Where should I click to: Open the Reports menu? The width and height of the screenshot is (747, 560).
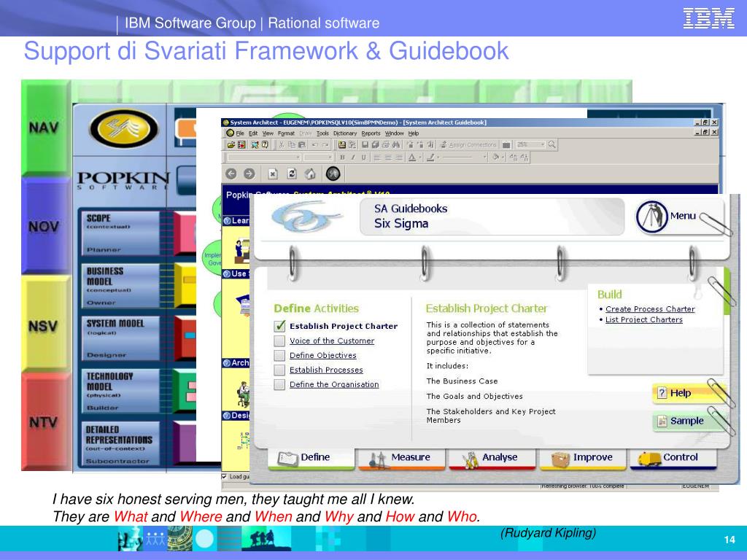tap(371, 134)
